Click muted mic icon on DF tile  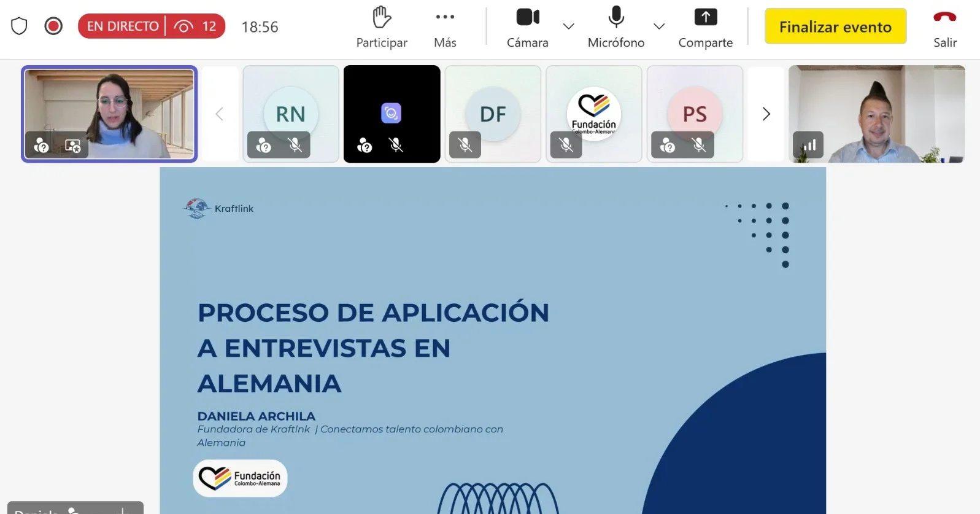(x=465, y=146)
